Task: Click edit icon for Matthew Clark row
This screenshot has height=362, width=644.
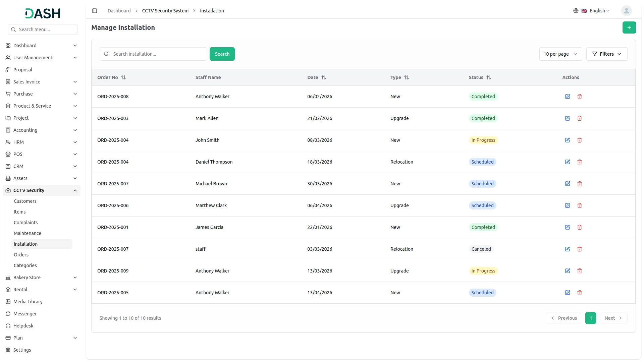Action: coord(568,205)
